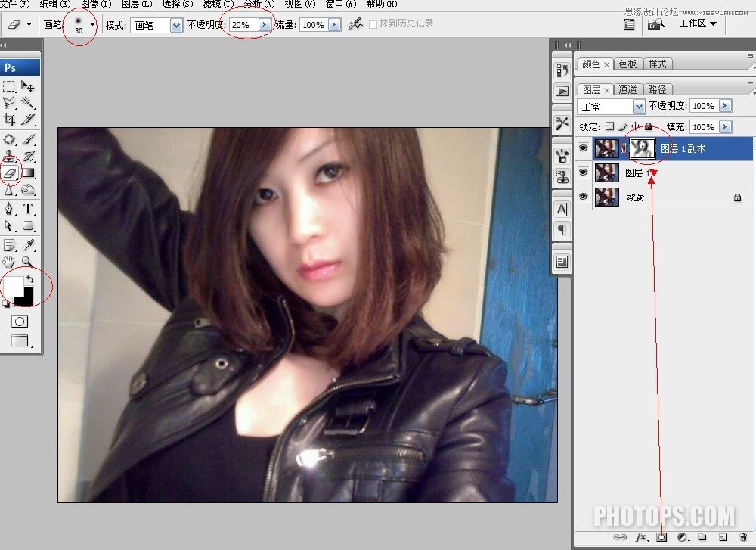Viewport: 756px width, 550px height.
Task: Toggle lock image pixels
Action: tap(623, 126)
